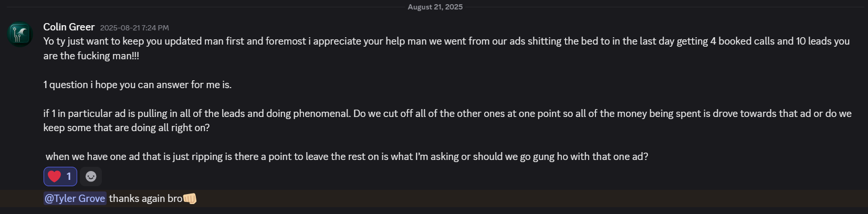Click the add reaction smiley icon
Screen dimensions: 868x214
91,176
